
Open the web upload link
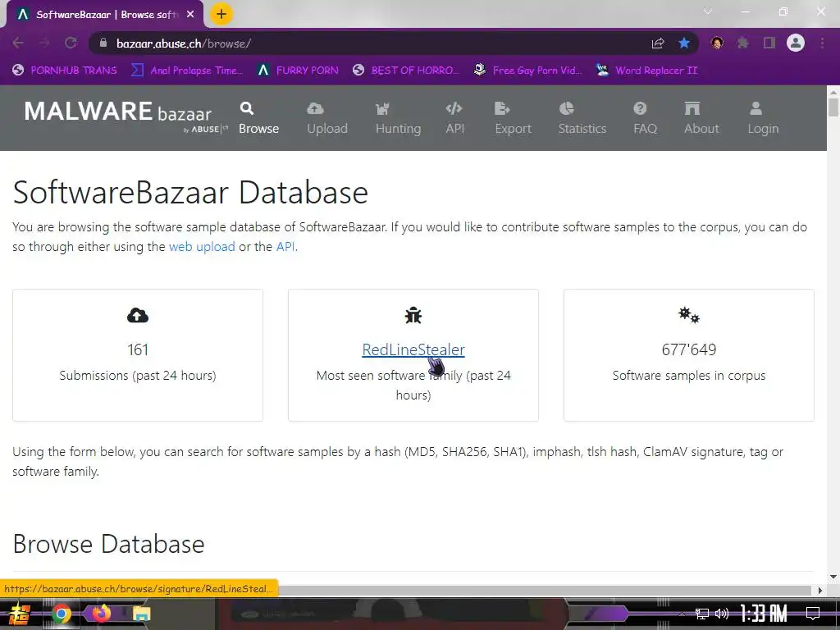pos(202,246)
